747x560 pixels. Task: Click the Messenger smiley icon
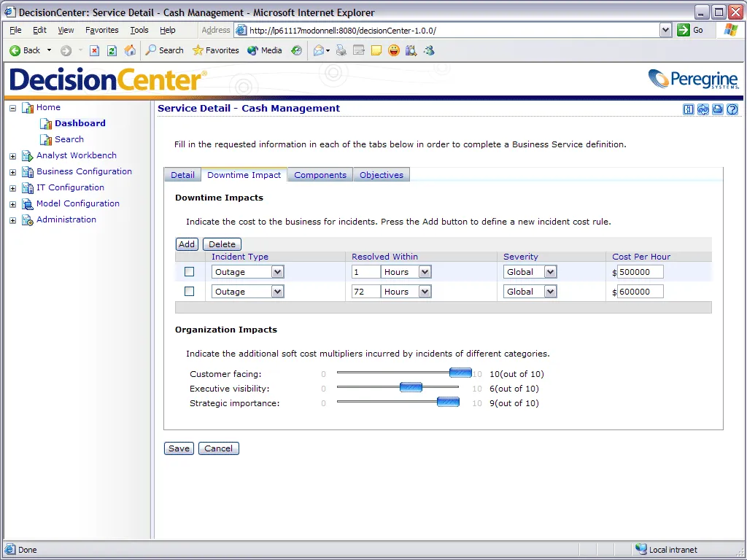(393, 50)
